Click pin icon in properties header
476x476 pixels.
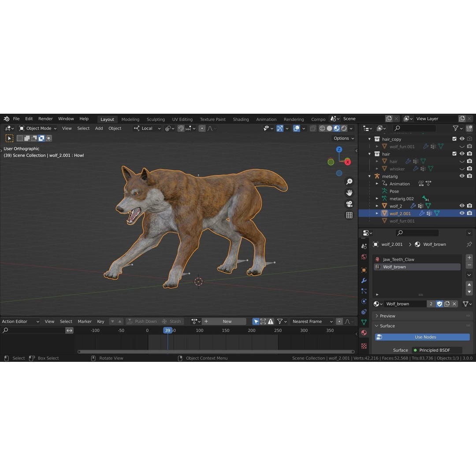pyautogui.click(x=469, y=244)
